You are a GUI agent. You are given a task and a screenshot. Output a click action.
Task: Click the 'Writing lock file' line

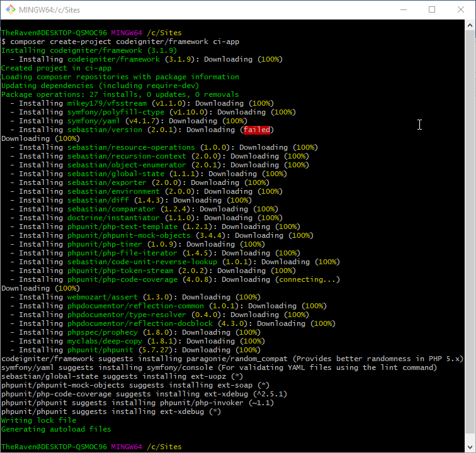(38, 420)
